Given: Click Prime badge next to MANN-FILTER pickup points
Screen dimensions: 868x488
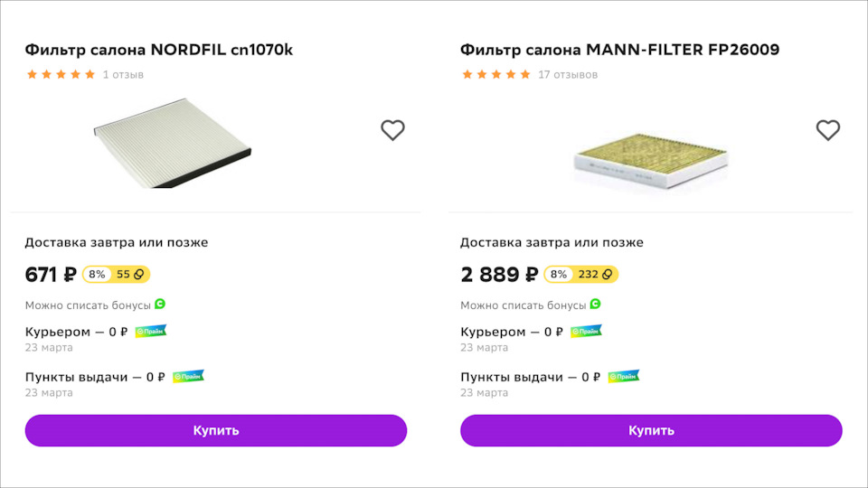Looking at the screenshot, I should 624,377.
